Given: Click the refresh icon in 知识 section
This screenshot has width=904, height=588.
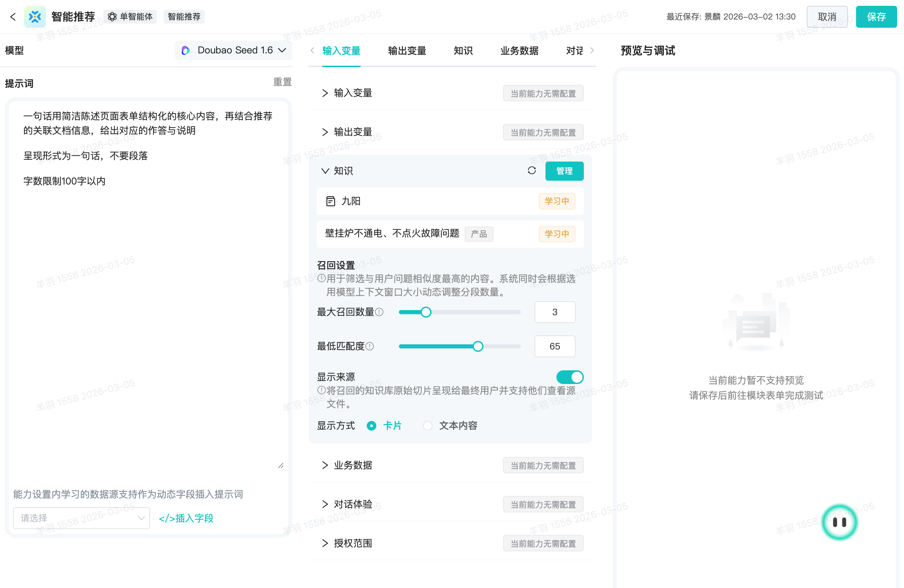Looking at the screenshot, I should 531,170.
